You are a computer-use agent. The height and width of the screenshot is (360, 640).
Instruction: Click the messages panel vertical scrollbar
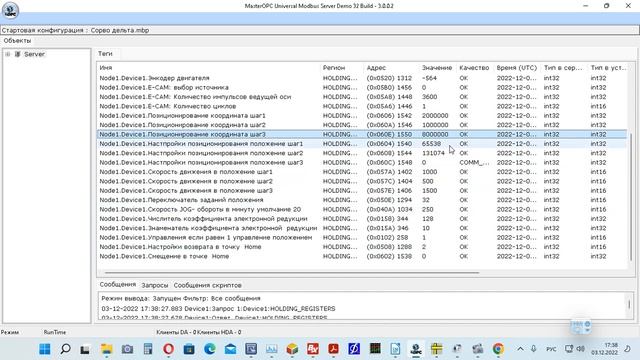[629, 304]
